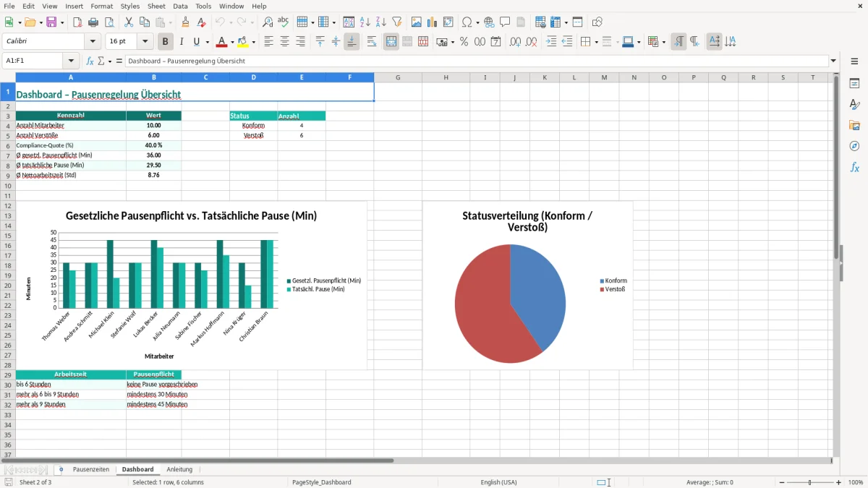Click the PageStyle_Dashboard status field

click(322, 482)
